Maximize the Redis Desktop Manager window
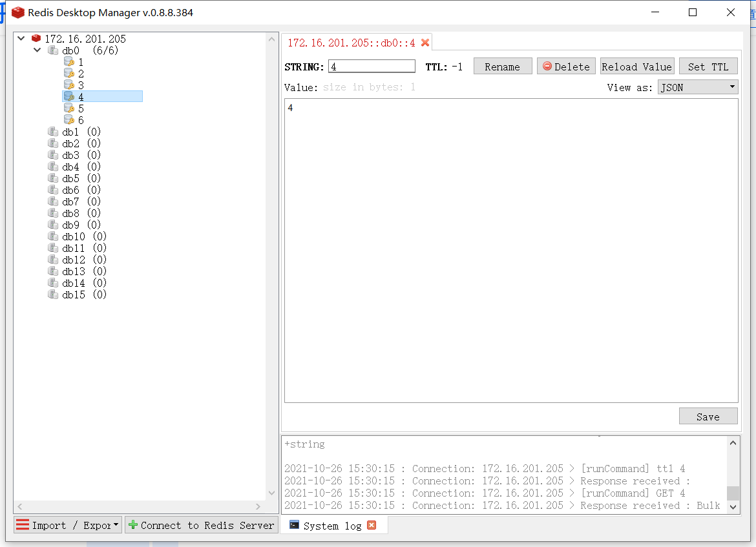This screenshot has height=547, width=756. [x=693, y=12]
